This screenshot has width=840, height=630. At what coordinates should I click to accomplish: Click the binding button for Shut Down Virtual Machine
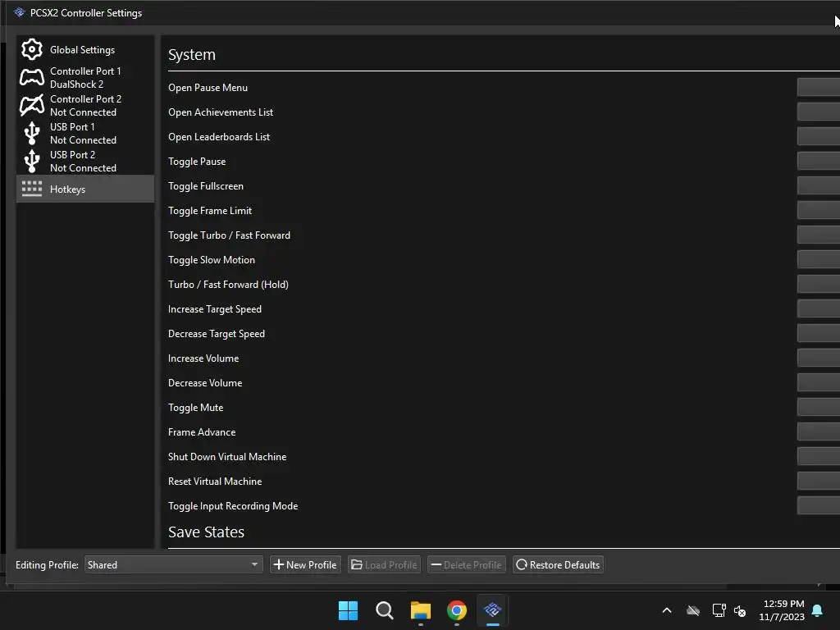point(819,456)
